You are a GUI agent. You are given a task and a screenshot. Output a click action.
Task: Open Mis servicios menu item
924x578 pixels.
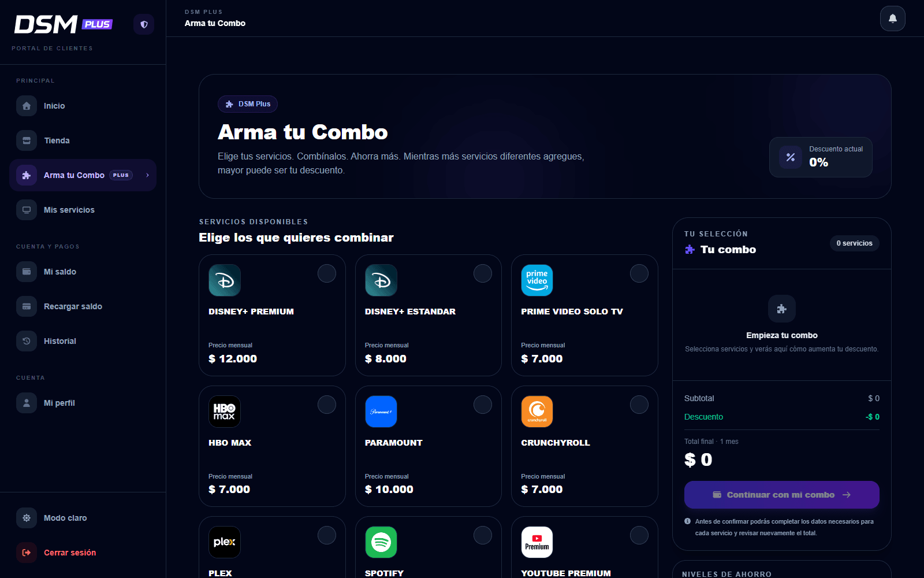point(83,210)
